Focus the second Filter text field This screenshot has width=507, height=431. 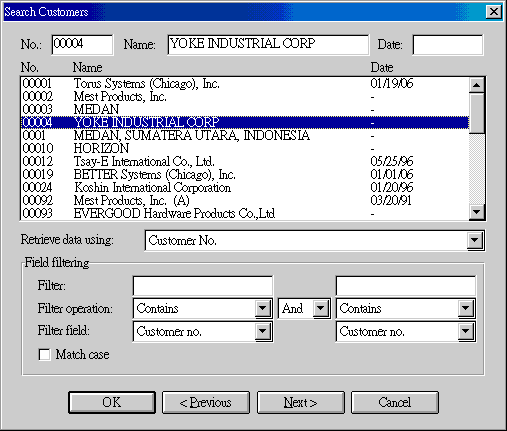[x=406, y=286]
